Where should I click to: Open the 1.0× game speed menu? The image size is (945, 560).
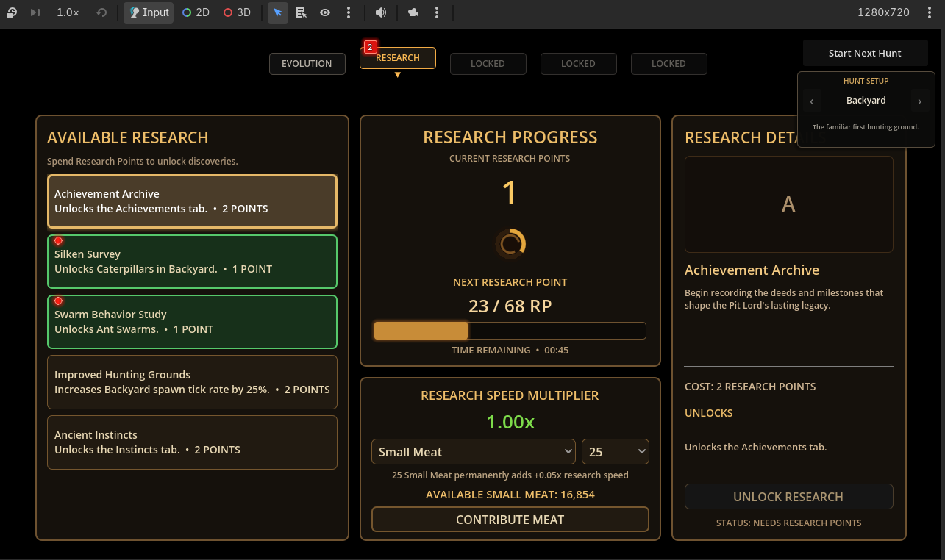coord(68,12)
